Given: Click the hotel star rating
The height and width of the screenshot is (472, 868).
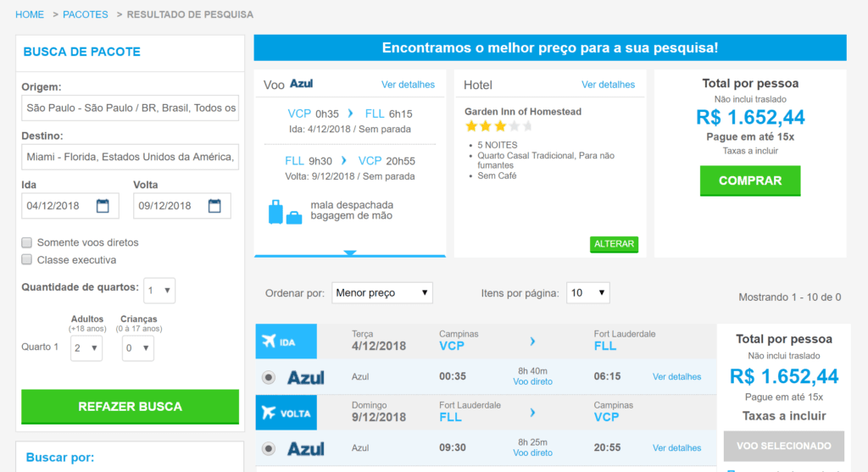Looking at the screenshot, I should click(498, 126).
